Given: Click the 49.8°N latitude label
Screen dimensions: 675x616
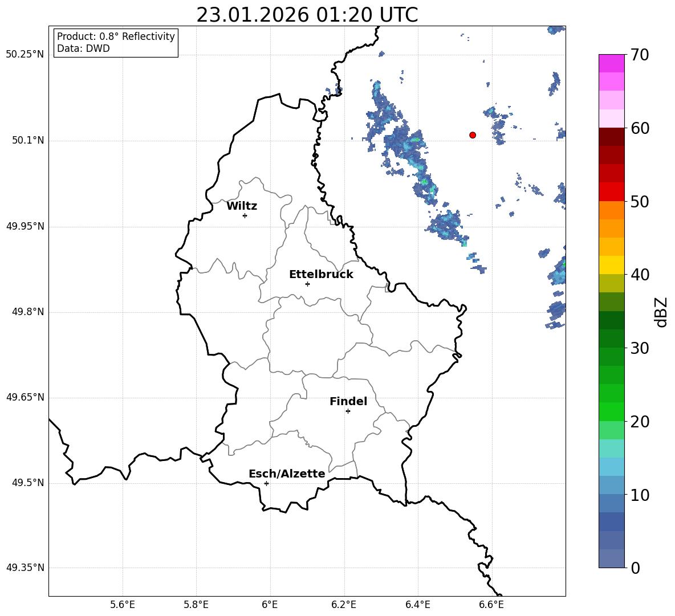Looking at the screenshot, I should [x=28, y=312].
